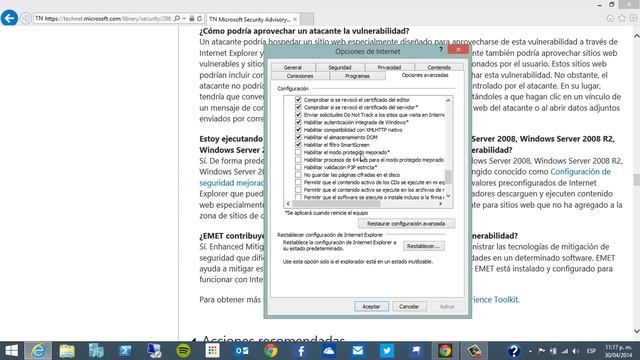This screenshot has width=640, height=360.
Task: Click the Restablecer... button
Action: pyautogui.click(x=424, y=246)
